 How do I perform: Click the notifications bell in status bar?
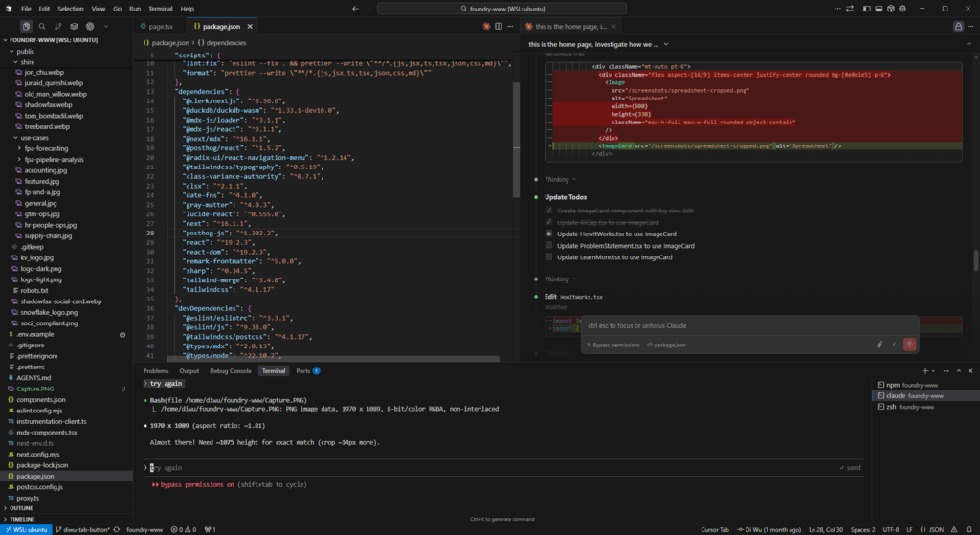click(x=969, y=530)
